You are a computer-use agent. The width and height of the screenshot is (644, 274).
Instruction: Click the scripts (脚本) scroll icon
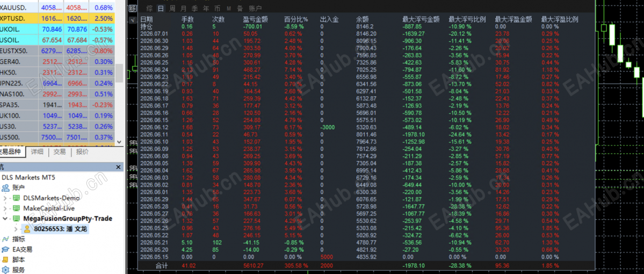point(5,259)
